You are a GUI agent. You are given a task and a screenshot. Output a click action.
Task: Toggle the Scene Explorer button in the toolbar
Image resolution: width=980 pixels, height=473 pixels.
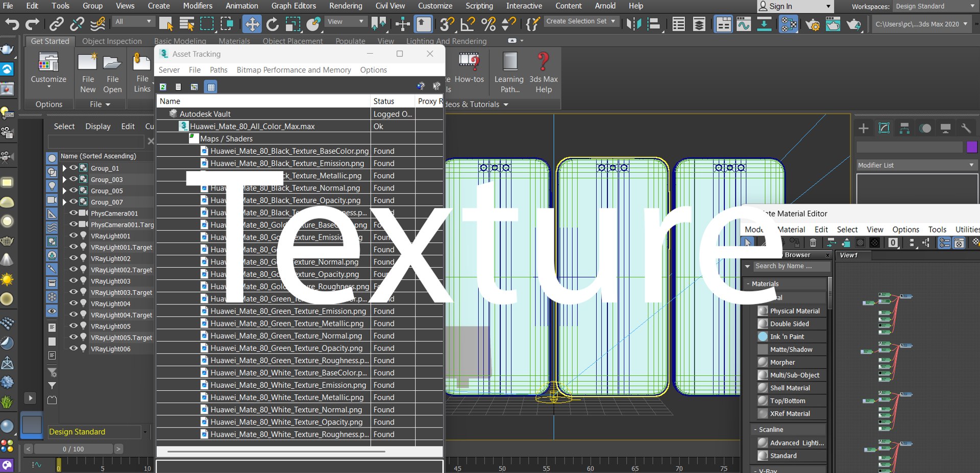(x=678, y=24)
